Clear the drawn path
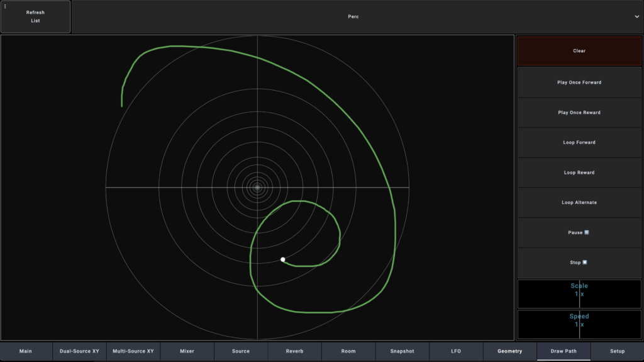 point(579,51)
